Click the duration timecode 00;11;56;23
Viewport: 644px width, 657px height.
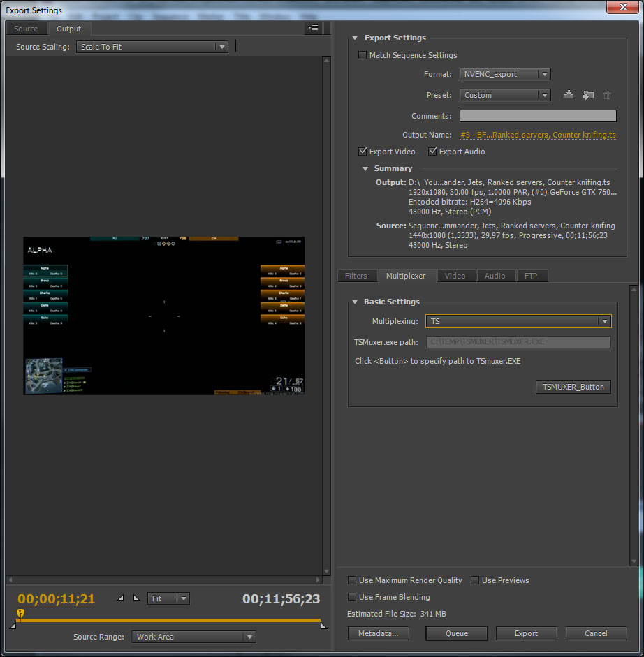281,599
